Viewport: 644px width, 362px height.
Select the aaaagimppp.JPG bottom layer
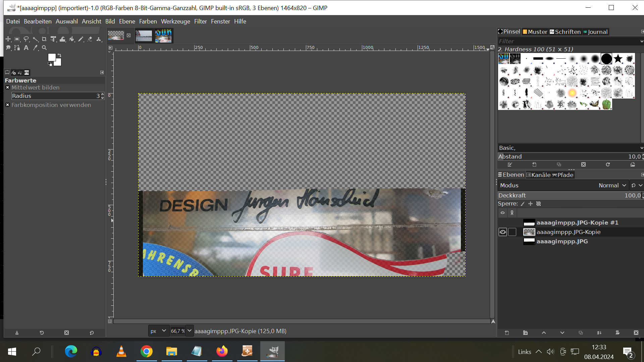tap(562, 241)
